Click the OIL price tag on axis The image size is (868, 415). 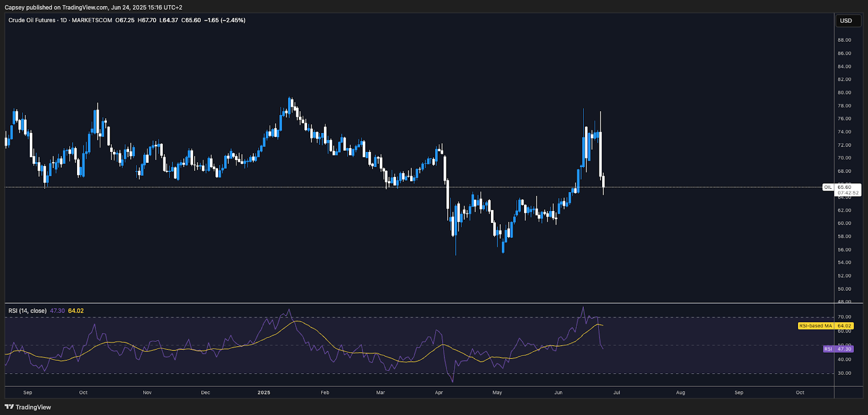click(828, 187)
